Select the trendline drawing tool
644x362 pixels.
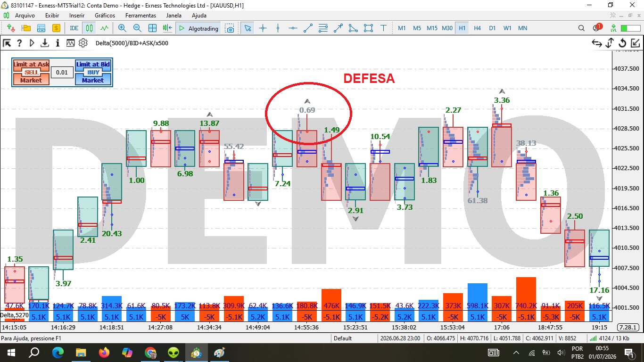[308, 28]
